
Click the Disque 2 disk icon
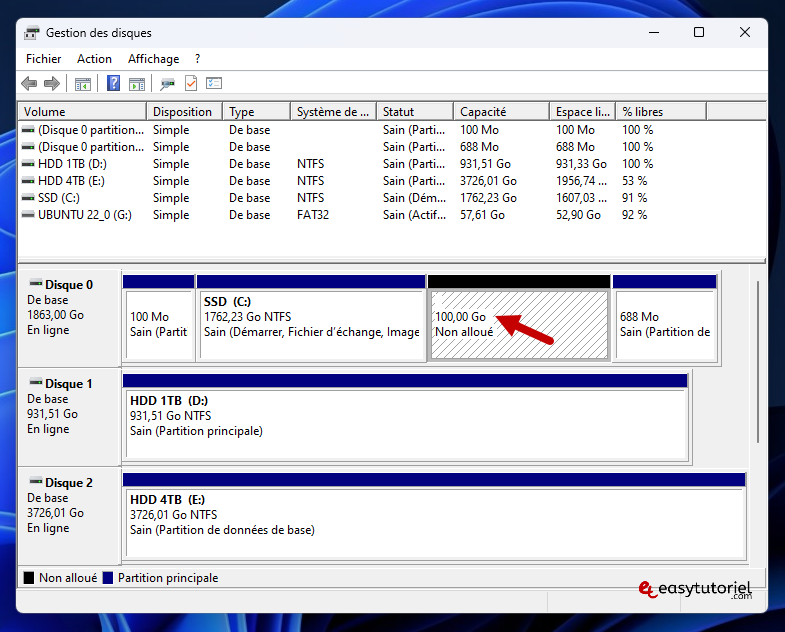pos(36,482)
